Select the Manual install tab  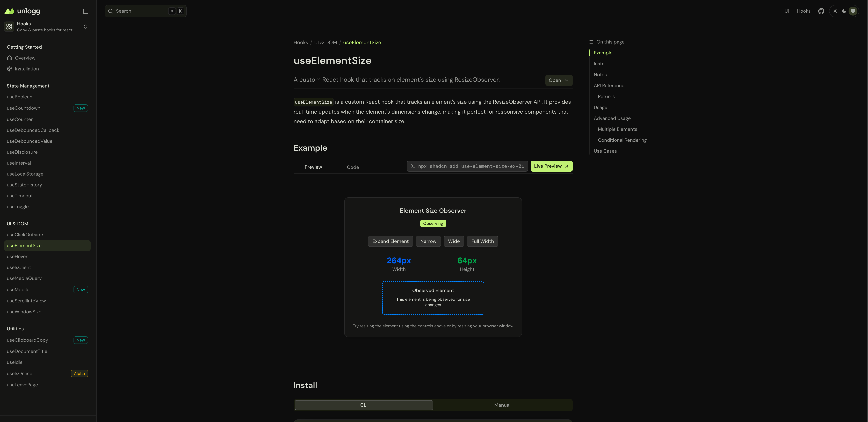coord(502,405)
